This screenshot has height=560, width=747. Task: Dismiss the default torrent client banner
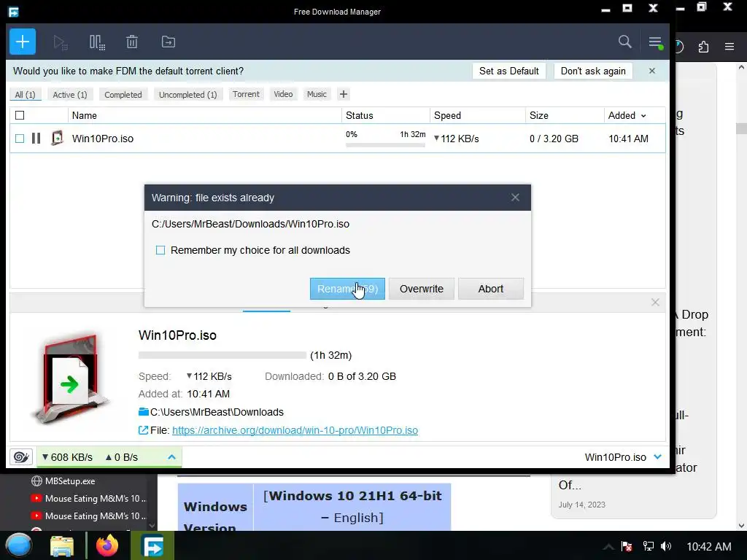[x=652, y=71]
